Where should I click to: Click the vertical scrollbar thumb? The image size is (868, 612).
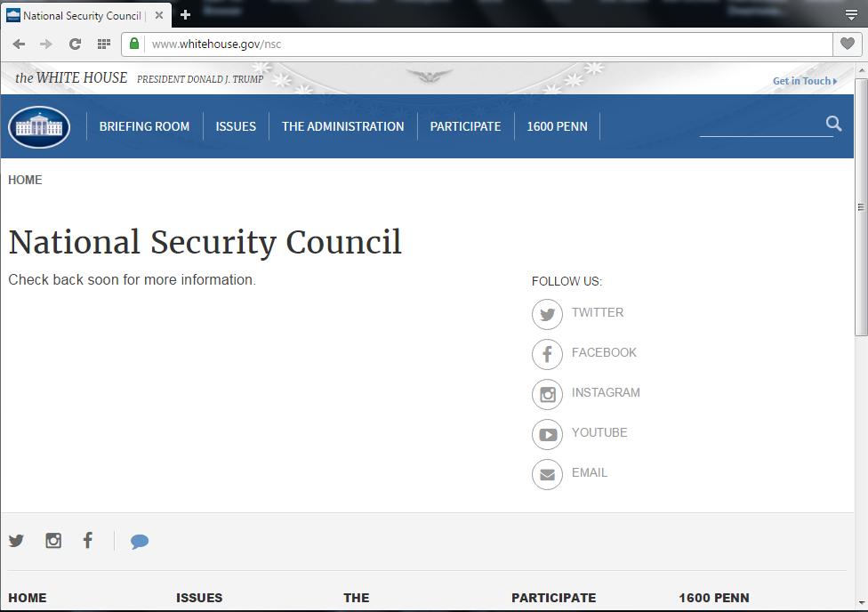861,206
